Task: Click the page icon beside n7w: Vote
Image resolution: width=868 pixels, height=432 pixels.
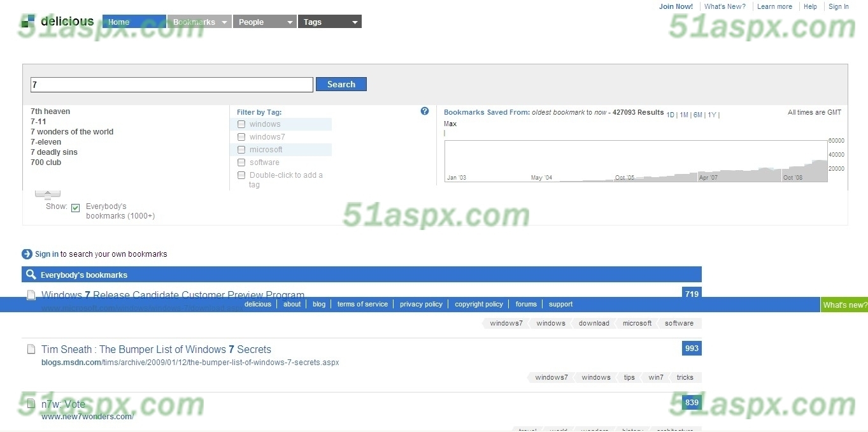Action: pos(31,403)
